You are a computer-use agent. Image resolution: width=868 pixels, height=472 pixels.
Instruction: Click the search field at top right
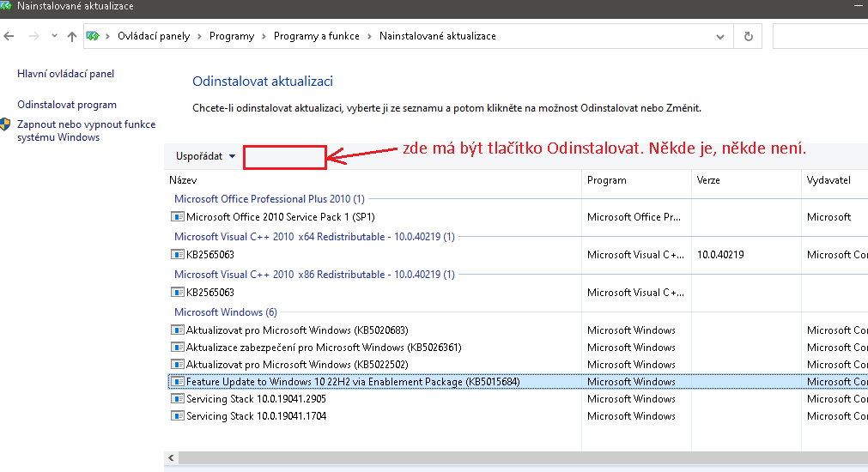pos(820,36)
